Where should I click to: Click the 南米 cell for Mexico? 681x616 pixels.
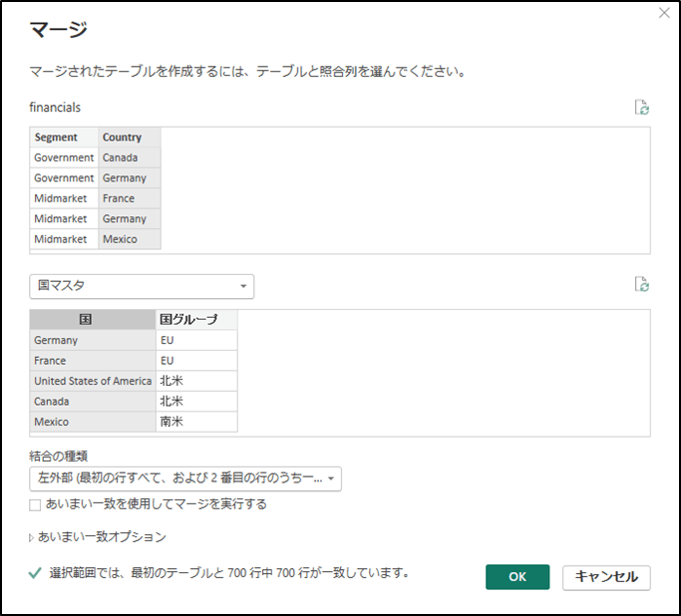tap(196, 422)
